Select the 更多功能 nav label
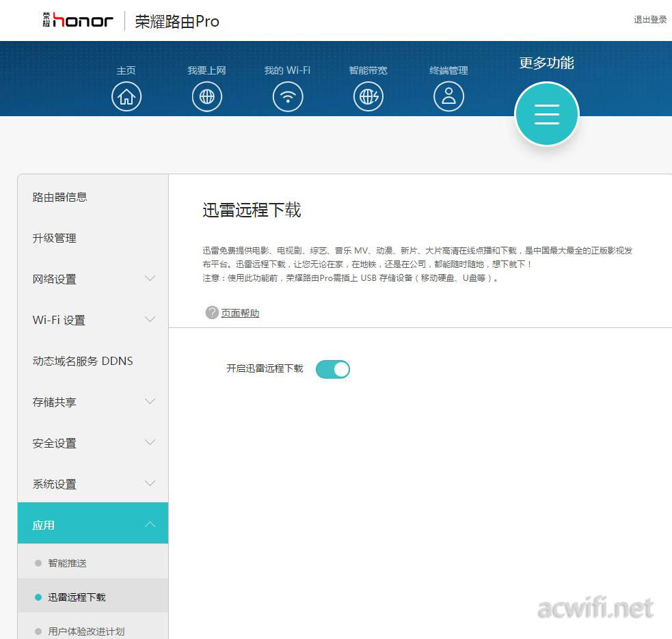Image resolution: width=672 pixels, height=639 pixels. [546, 63]
